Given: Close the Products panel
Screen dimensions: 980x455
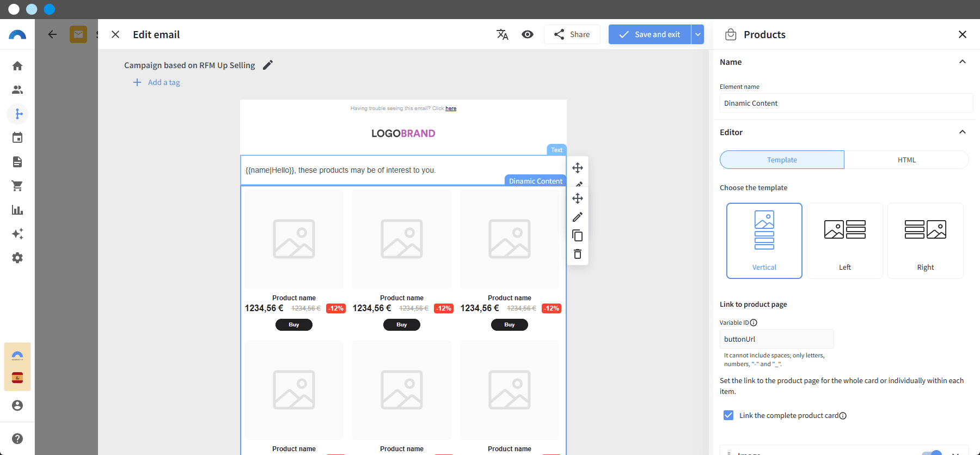Looking at the screenshot, I should click(x=963, y=34).
